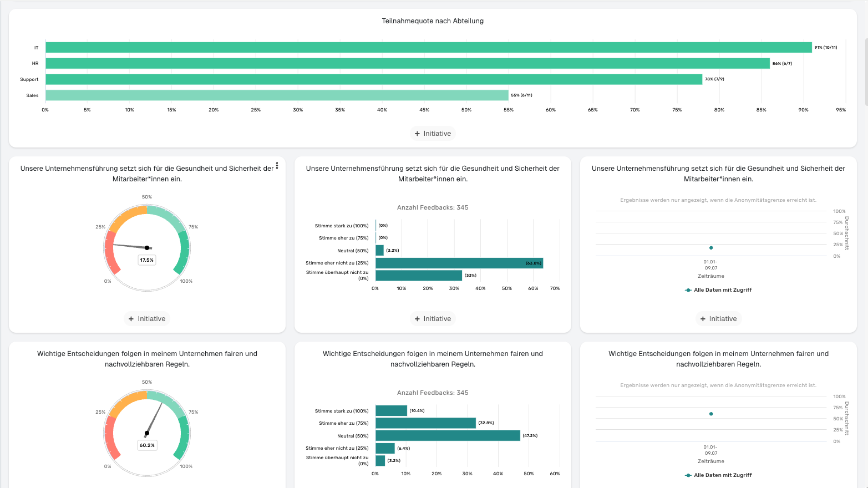Click the vertical scrollbar on the right edge
Screen dimensions: 868x488
click(x=866, y=72)
